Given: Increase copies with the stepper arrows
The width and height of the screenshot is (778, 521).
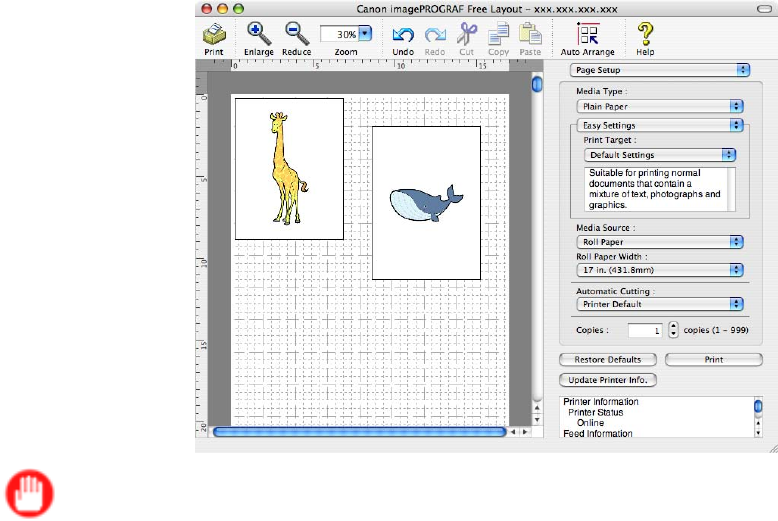Looking at the screenshot, I should point(673,326).
